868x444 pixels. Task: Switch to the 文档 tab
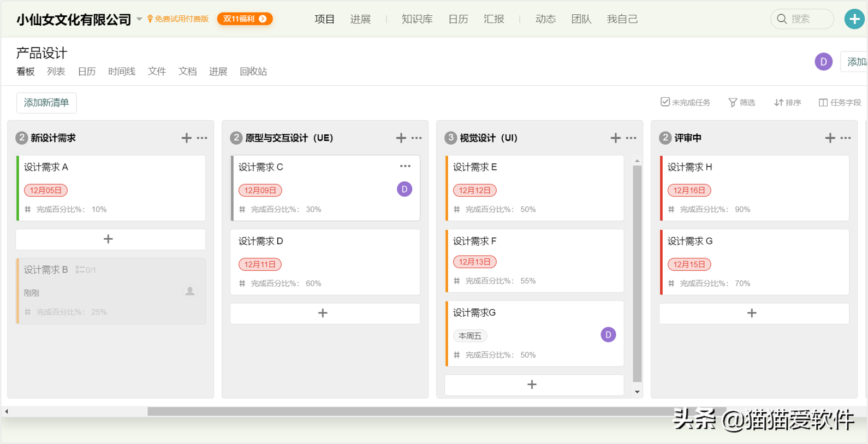pos(187,72)
